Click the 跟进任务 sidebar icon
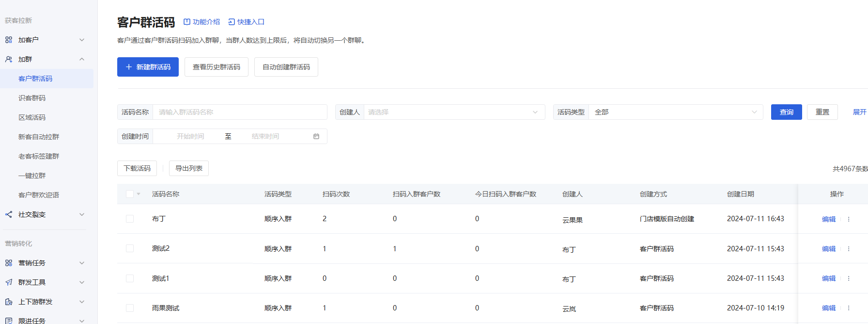 pyautogui.click(x=9, y=321)
